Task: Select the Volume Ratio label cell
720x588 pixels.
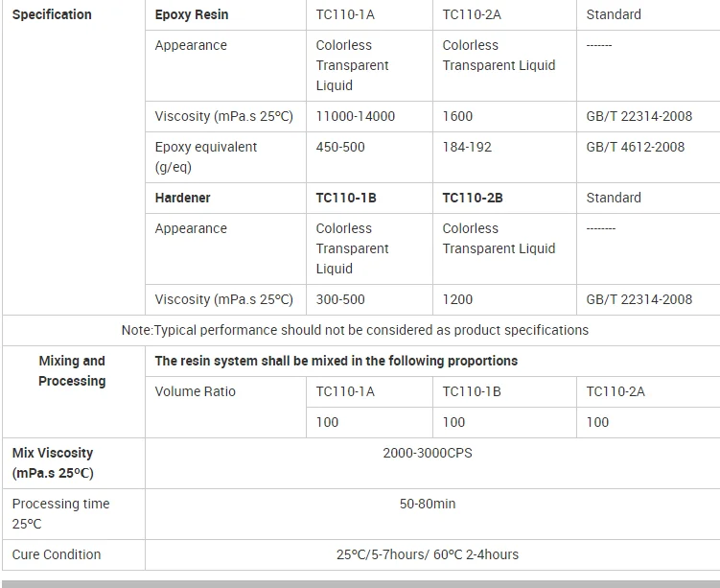Action: tap(195, 391)
